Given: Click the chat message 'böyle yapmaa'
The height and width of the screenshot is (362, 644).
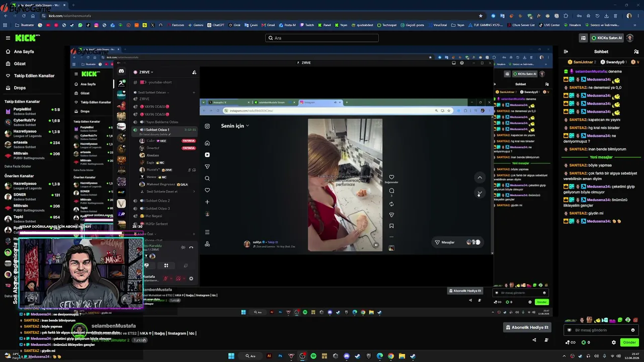Looking at the screenshot, I should tap(600, 165).
